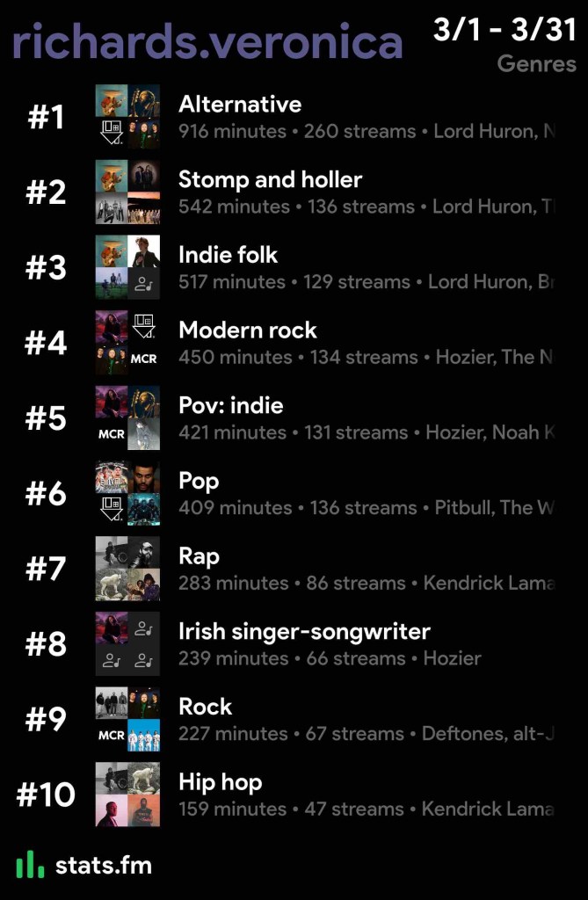588x900 pixels.
Task: Open the Irish singer-songwriter artwork collage
Action: click(x=127, y=644)
